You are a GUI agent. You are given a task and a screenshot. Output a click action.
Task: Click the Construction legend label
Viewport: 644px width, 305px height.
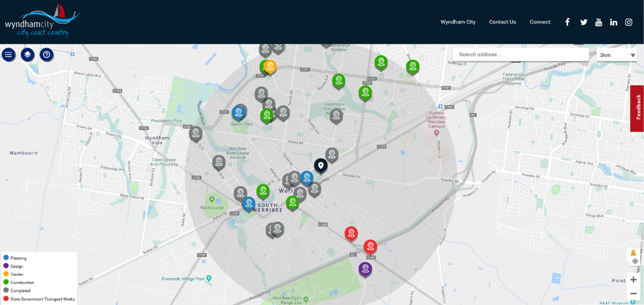22,282
